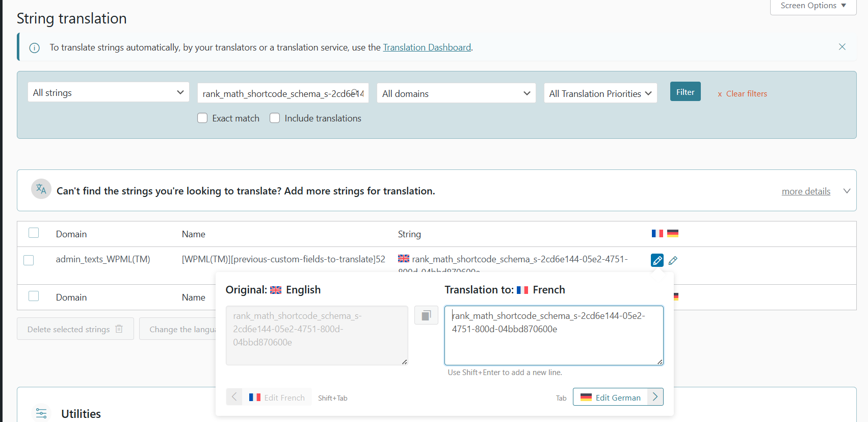Screen dimensions: 868x422
Task: Check the Include translations option
Action: (275, 118)
